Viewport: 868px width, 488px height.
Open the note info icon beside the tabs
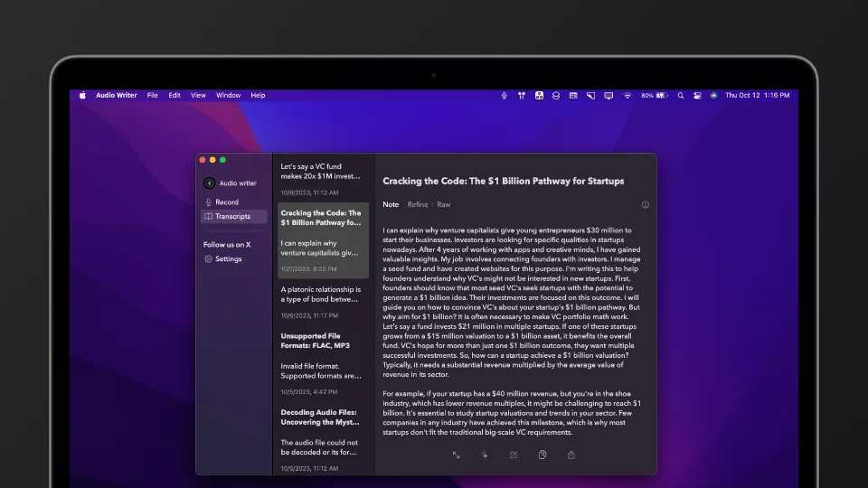tap(646, 205)
